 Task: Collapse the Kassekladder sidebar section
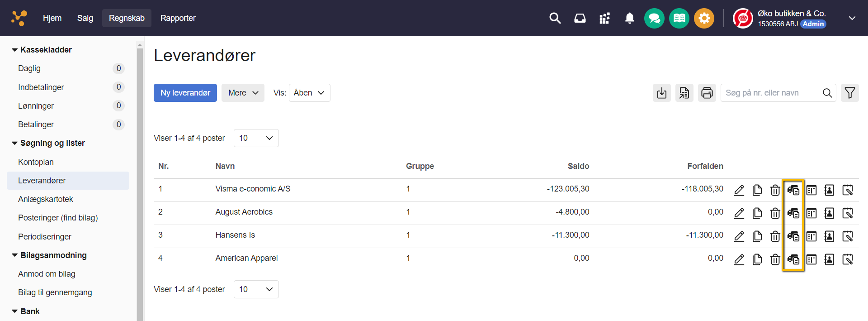pyautogui.click(x=15, y=50)
